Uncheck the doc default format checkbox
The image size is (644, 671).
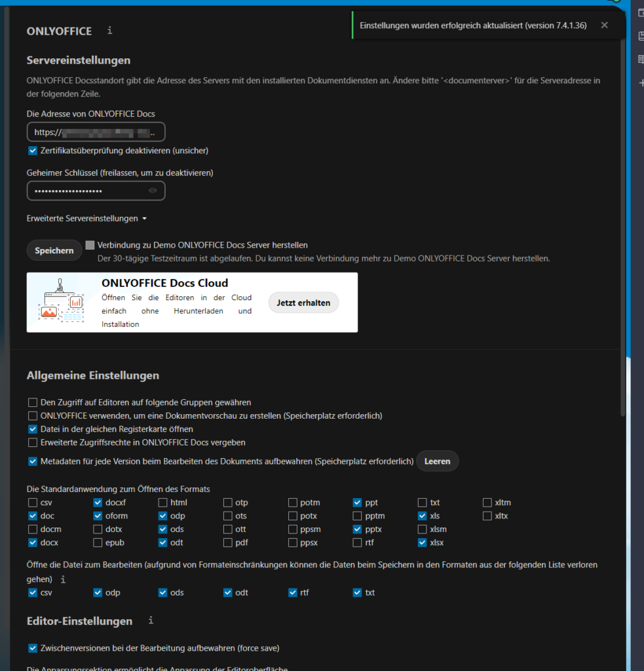[33, 516]
